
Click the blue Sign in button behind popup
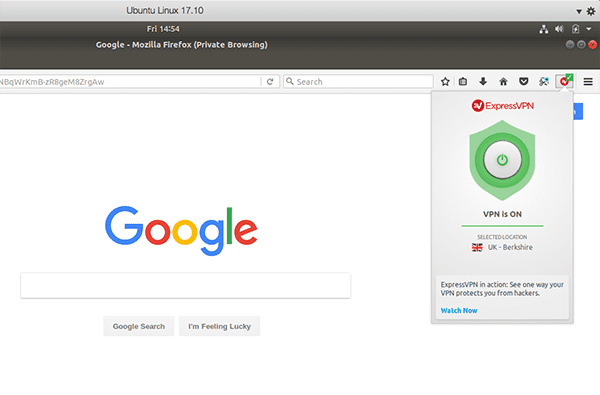tap(578, 111)
